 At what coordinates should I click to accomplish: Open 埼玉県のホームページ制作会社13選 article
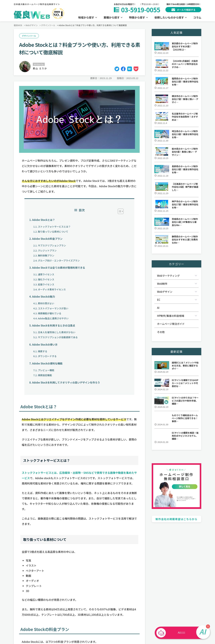(185, 134)
